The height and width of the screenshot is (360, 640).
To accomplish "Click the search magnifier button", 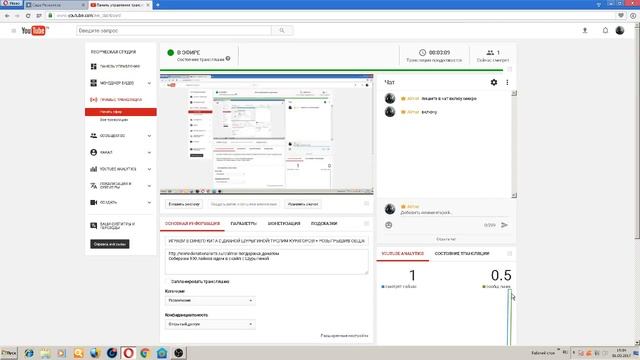I will pos(282,31).
